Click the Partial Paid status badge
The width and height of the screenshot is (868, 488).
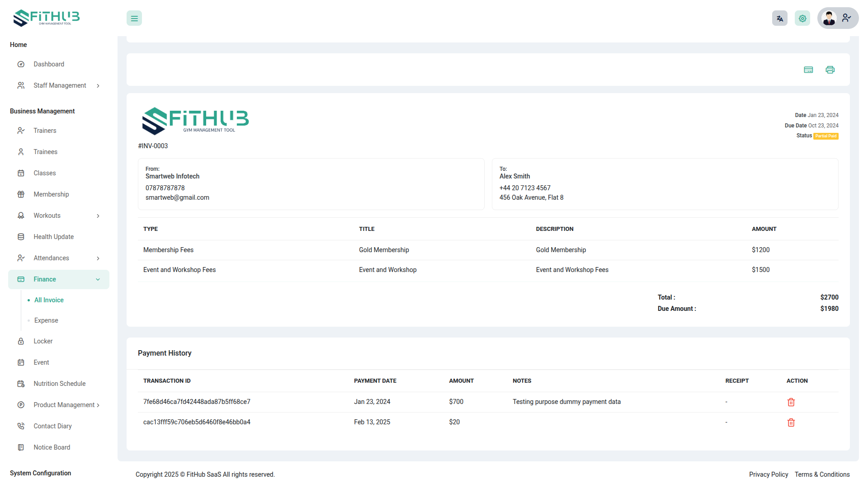point(826,136)
